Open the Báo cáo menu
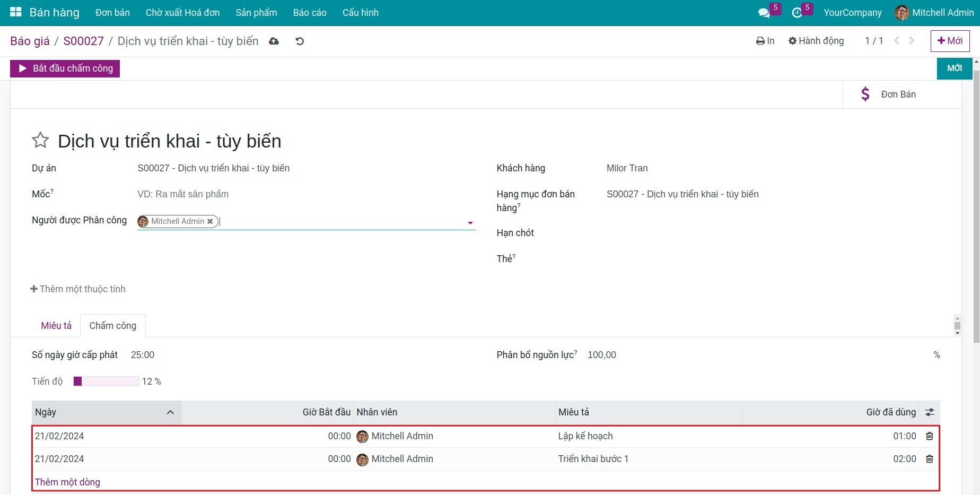The image size is (980, 495). [310, 13]
